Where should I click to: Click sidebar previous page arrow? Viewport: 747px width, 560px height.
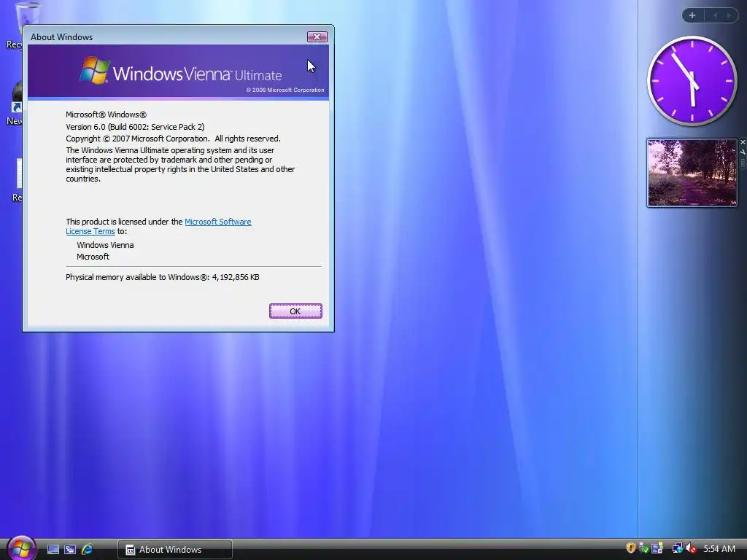[x=715, y=15]
